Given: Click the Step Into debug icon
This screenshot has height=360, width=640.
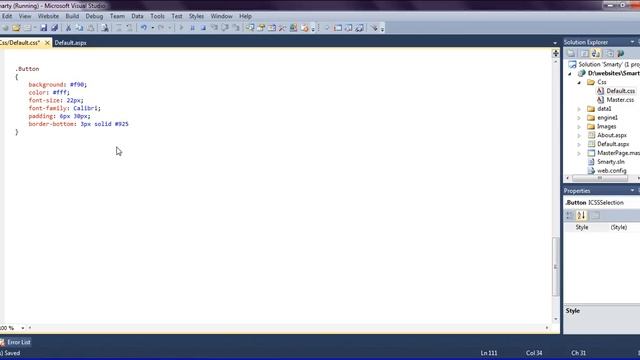Looking at the screenshot, I should point(214,28).
